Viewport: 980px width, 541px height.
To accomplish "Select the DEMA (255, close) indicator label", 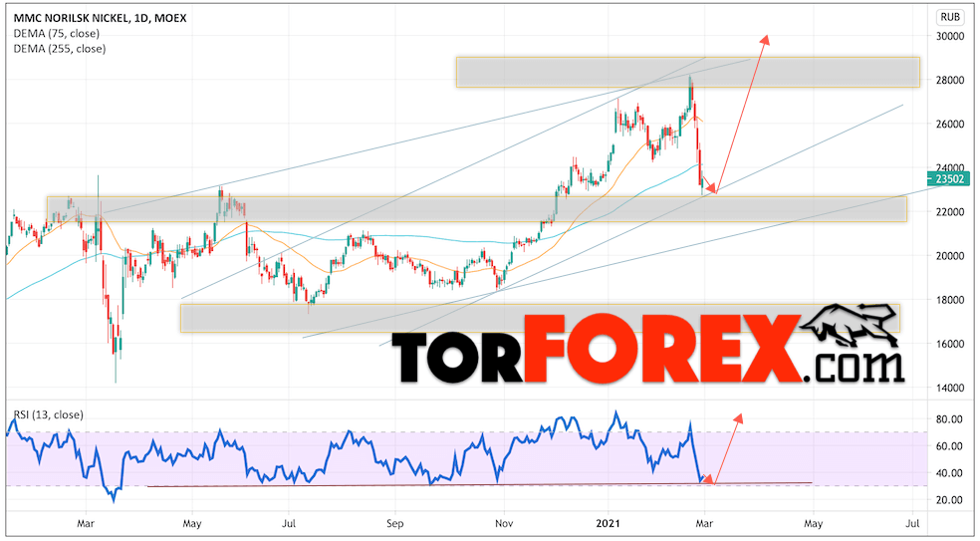I will pyautogui.click(x=60, y=48).
